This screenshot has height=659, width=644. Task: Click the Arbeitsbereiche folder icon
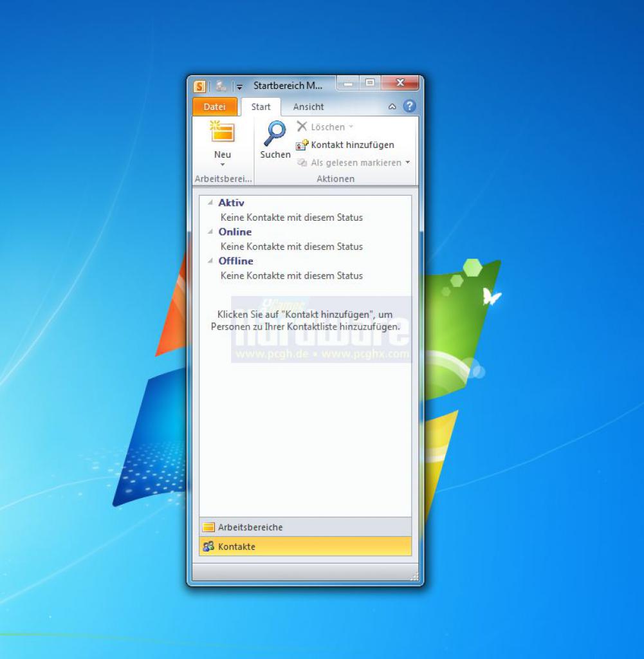pos(208,527)
